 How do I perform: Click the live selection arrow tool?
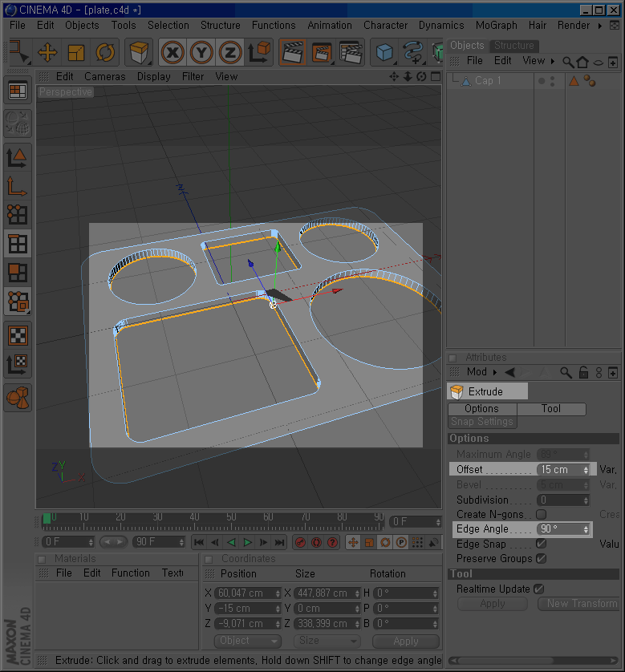(18, 52)
